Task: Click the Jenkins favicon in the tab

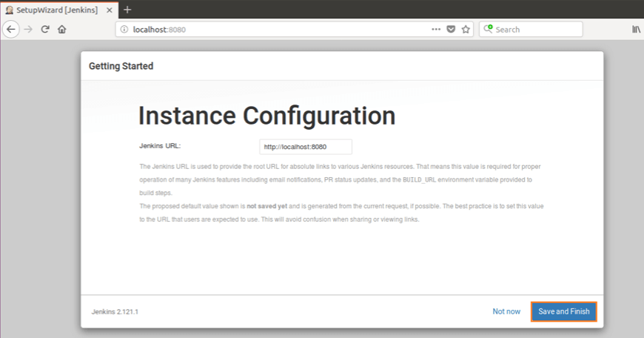Action: click(9, 10)
